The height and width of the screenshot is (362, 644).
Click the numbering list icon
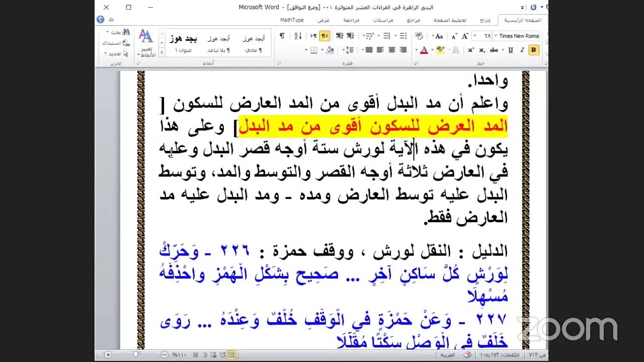386,36
